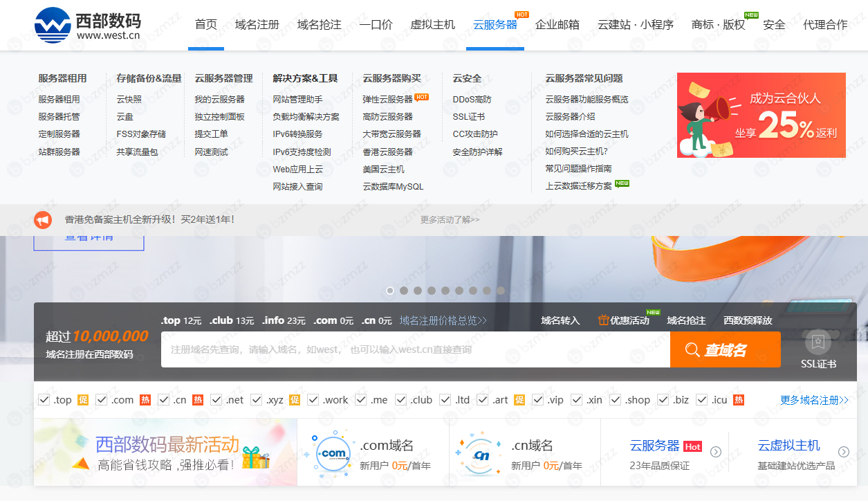Open the 如何购买云主机? link
Image resolution: width=868 pixels, height=501 pixels.
577,152
